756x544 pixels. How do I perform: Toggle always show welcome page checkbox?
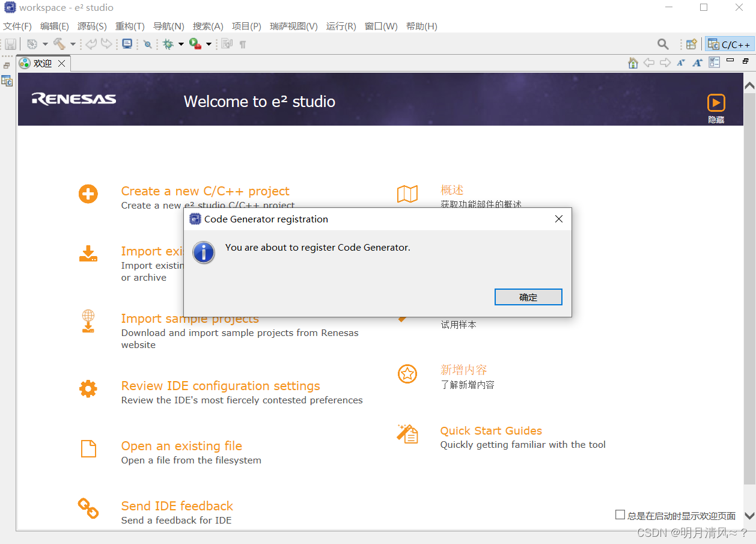620,515
